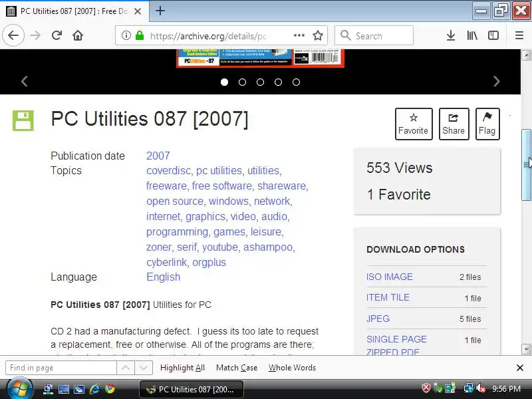
Task: Open the SINGLE PAGE ZIPPED PDF link
Action: point(396,345)
